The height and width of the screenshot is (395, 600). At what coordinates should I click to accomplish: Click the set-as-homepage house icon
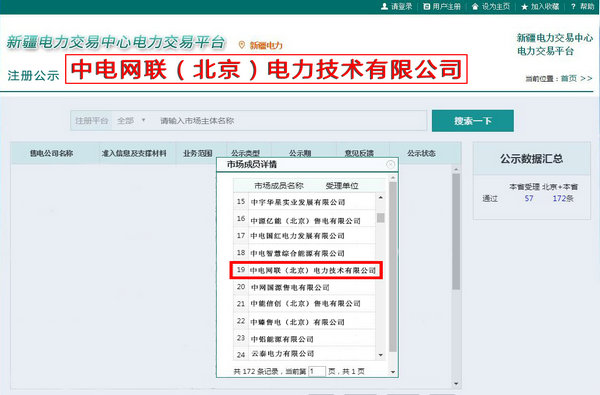[475, 7]
